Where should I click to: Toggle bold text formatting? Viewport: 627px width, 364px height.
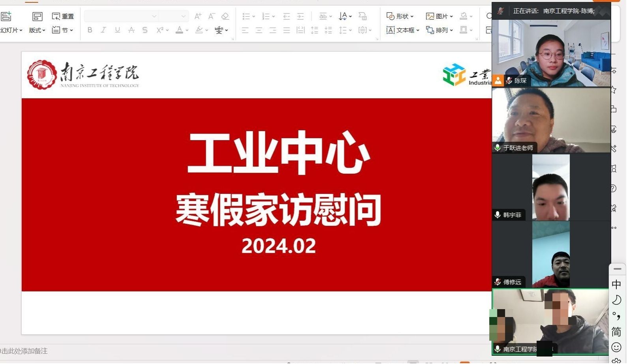(90, 30)
